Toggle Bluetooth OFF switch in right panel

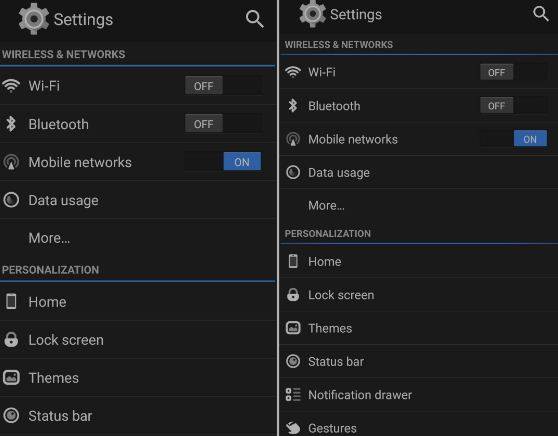pos(514,105)
